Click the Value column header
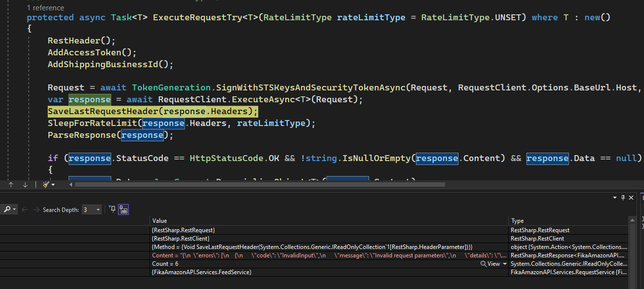 (x=329, y=221)
